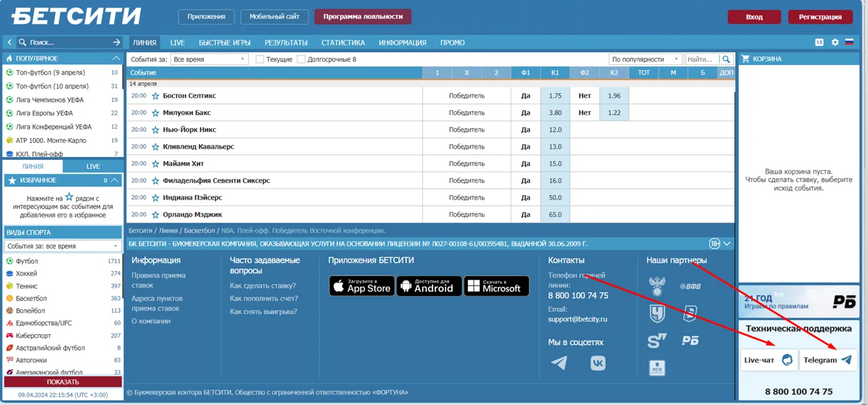Switch to sidebar LIVE tab

pos(93,166)
